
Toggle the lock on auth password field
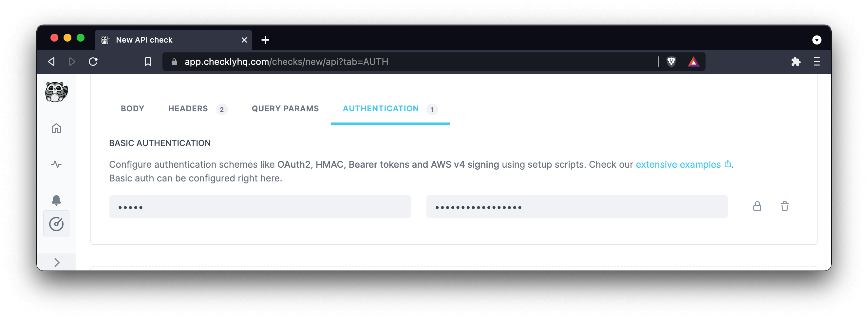point(757,206)
